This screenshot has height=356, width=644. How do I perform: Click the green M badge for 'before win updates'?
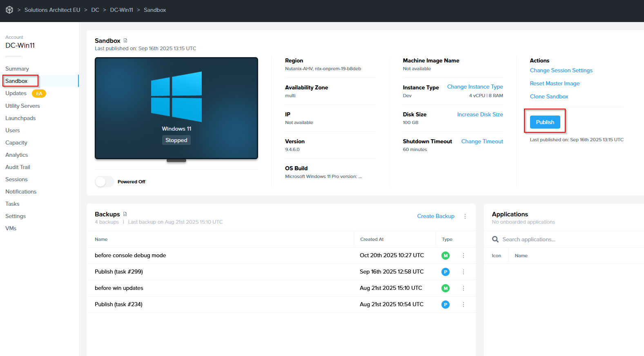(x=445, y=288)
